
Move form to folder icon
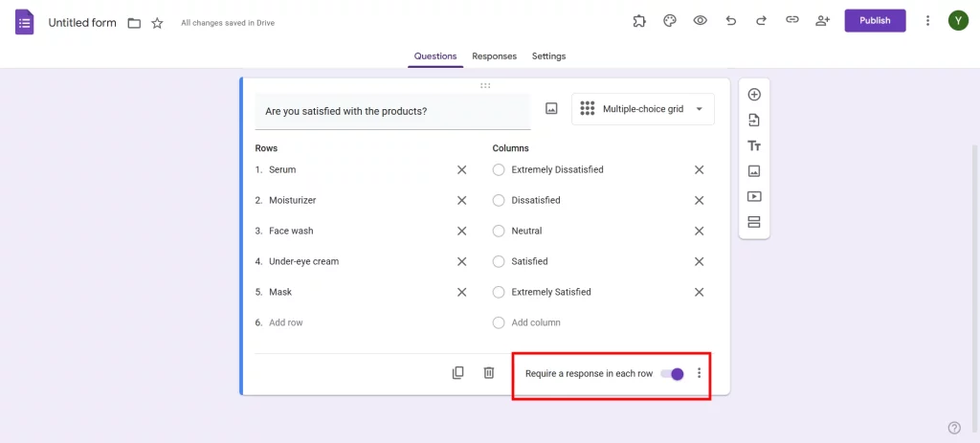[134, 23]
